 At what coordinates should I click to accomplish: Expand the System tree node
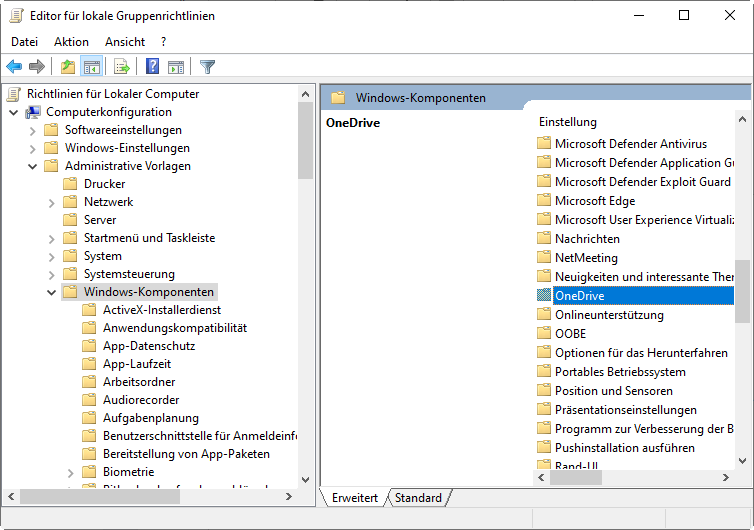click(51, 257)
